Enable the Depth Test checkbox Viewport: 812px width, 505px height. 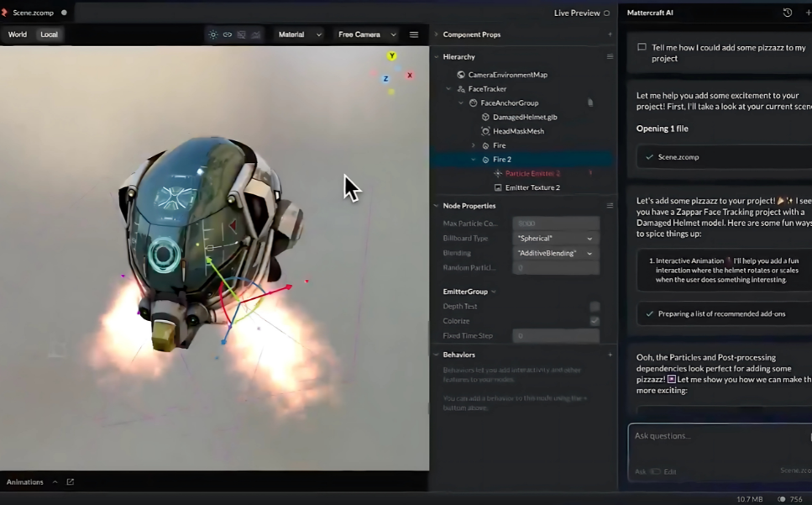595,306
